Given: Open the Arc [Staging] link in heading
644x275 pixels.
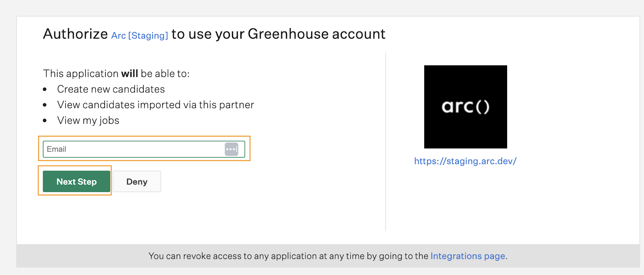Looking at the screenshot, I should (140, 35).
